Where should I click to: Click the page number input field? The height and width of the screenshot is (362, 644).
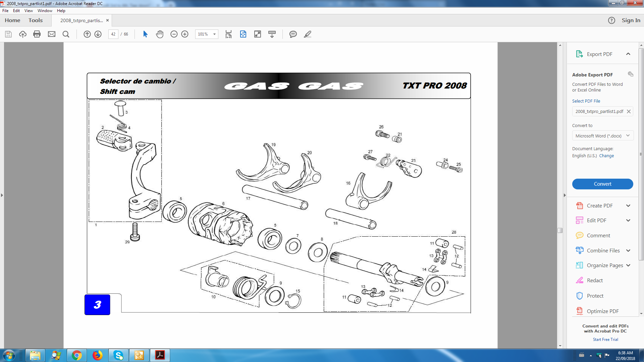pyautogui.click(x=113, y=34)
